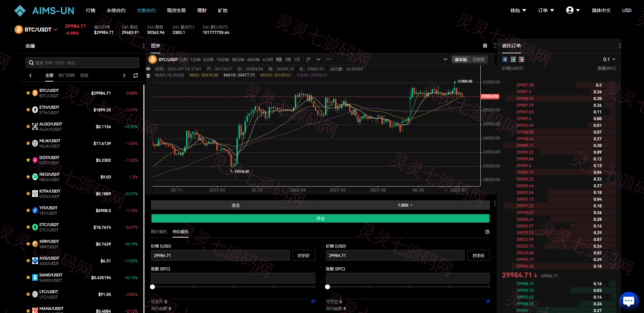Viewport: 644px width, 313px height.
Task: Switch to the 限价委托 tab
Action: (159, 232)
